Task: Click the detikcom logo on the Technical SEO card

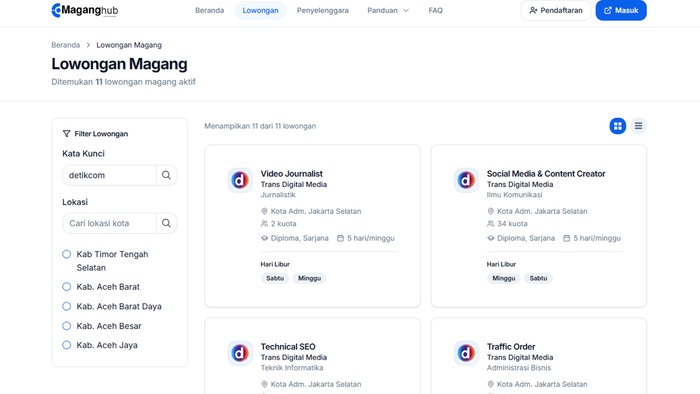Action: coord(240,353)
